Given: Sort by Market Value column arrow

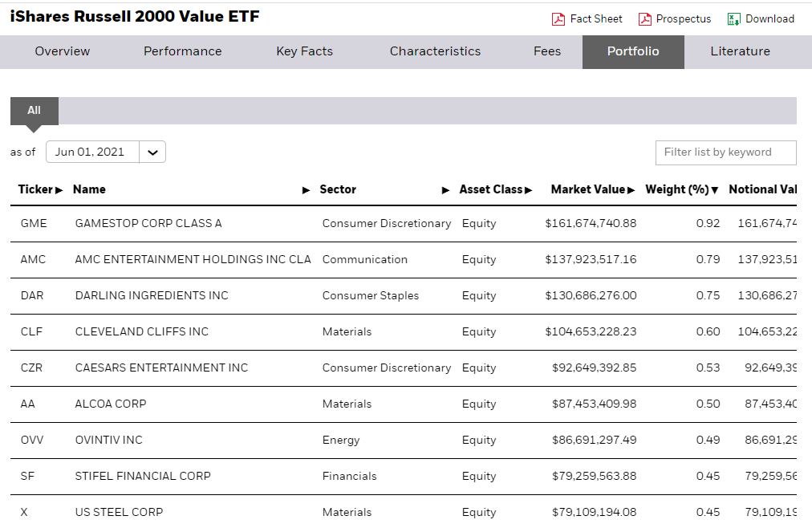Looking at the screenshot, I should click(631, 190).
